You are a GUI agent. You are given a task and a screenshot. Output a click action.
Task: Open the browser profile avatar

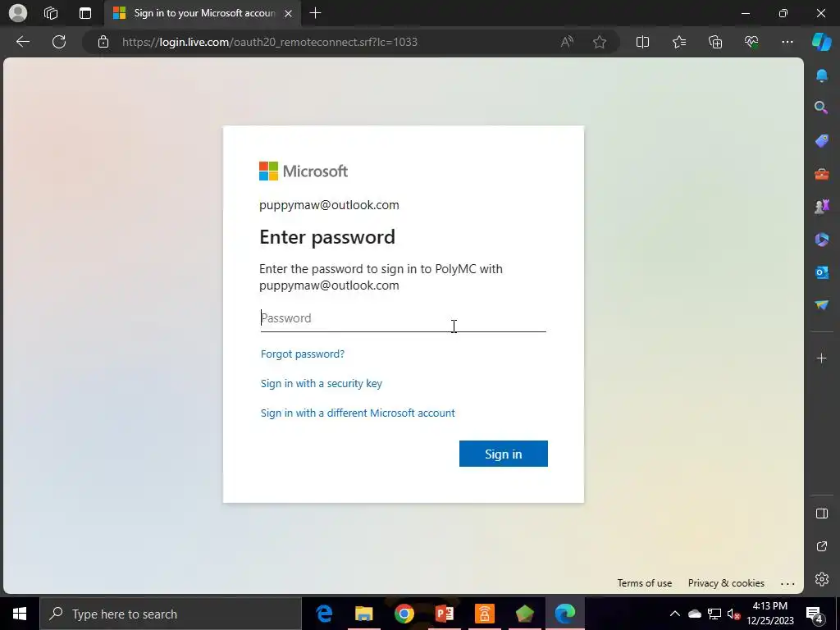click(18, 13)
